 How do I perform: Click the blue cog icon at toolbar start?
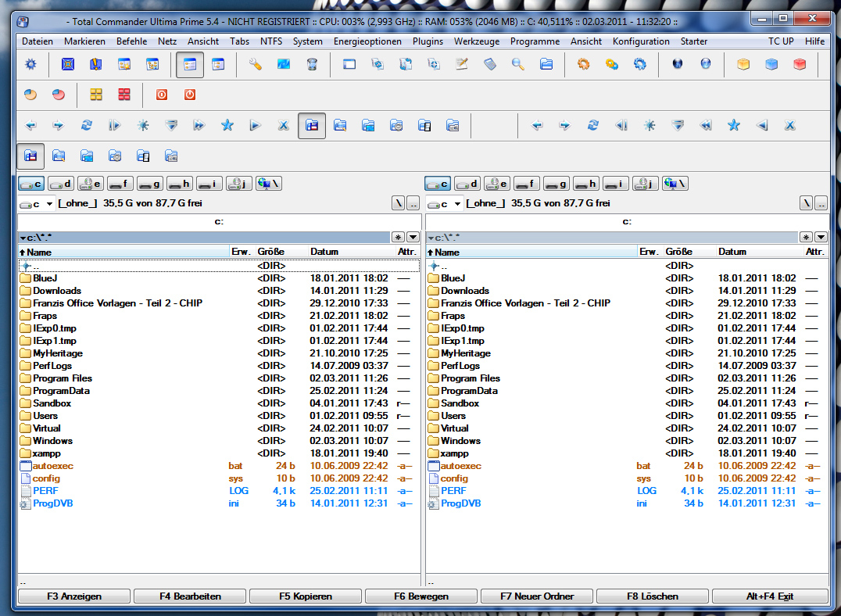tap(31, 64)
